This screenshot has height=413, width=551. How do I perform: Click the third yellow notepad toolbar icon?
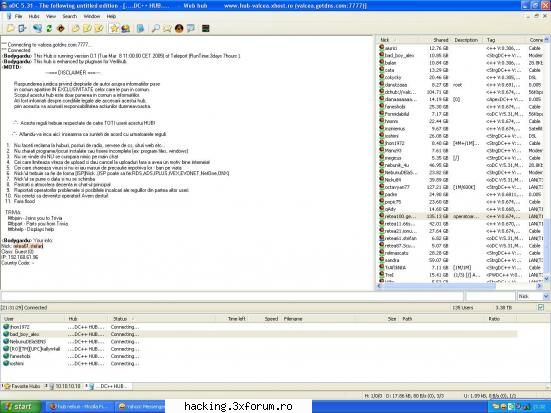(x=99, y=28)
